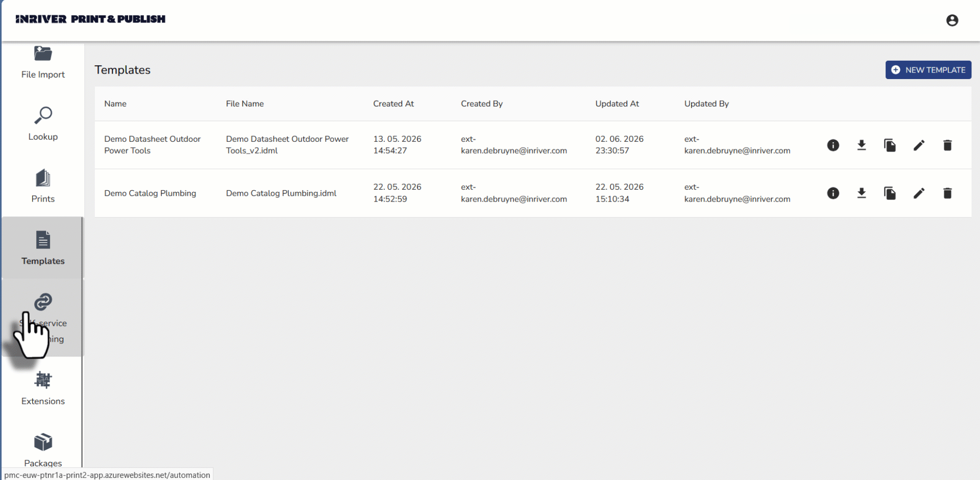980x480 pixels.
Task: Edit the Demo Catalog Plumbing template
Action: coord(919,193)
